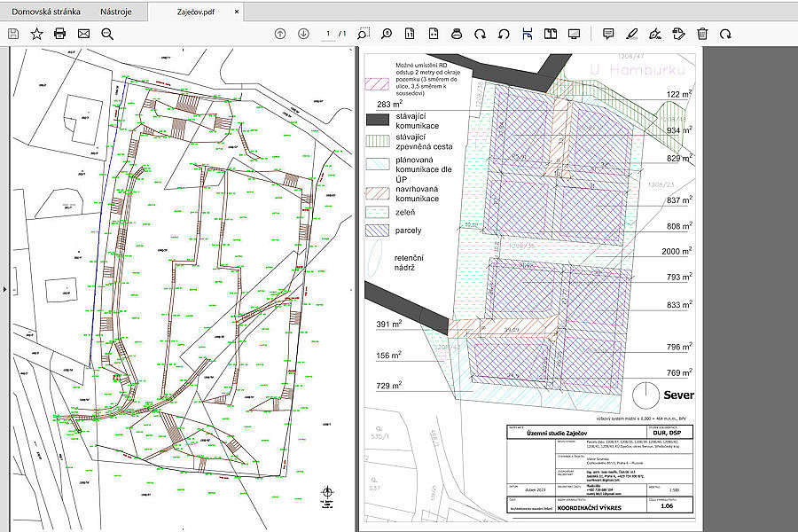Fit page to width icon

click(433, 34)
